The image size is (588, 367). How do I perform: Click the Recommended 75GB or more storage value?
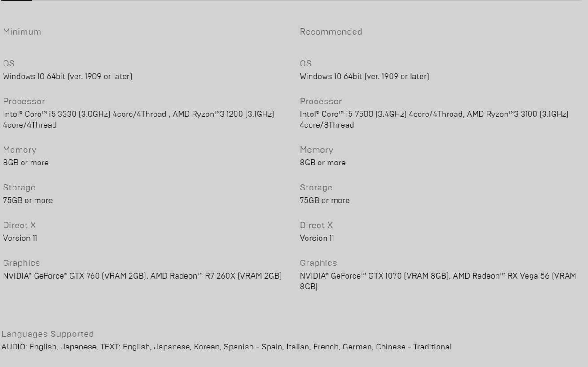tap(325, 200)
